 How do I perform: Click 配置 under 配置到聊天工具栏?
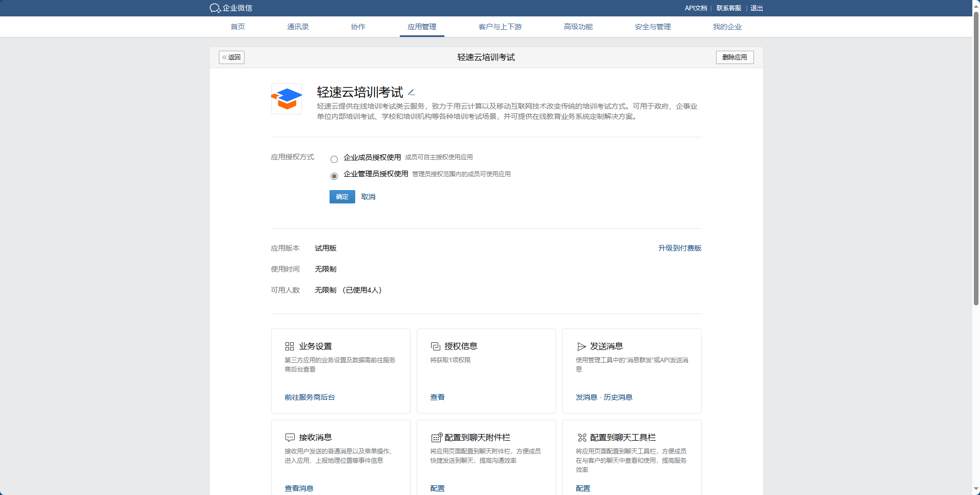583,488
